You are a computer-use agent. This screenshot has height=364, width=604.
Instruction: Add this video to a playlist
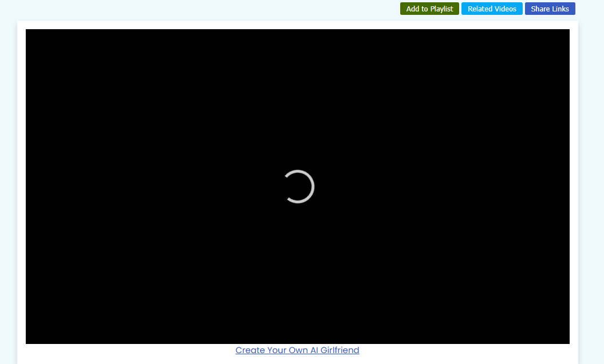click(x=429, y=9)
